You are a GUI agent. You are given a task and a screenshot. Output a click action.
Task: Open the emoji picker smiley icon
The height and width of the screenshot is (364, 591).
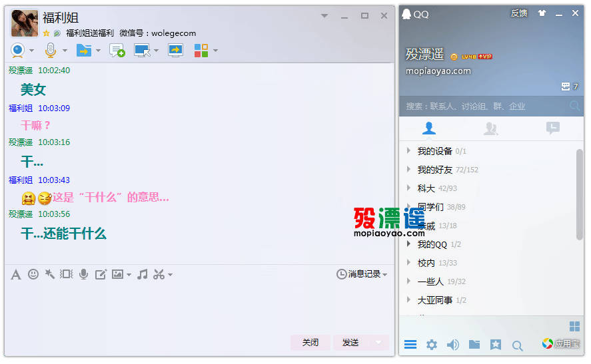(x=33, y=274)
